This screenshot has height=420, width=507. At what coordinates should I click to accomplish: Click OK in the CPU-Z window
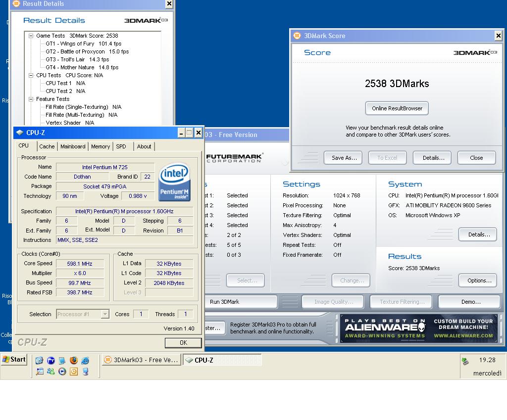[x=183, y=343]
